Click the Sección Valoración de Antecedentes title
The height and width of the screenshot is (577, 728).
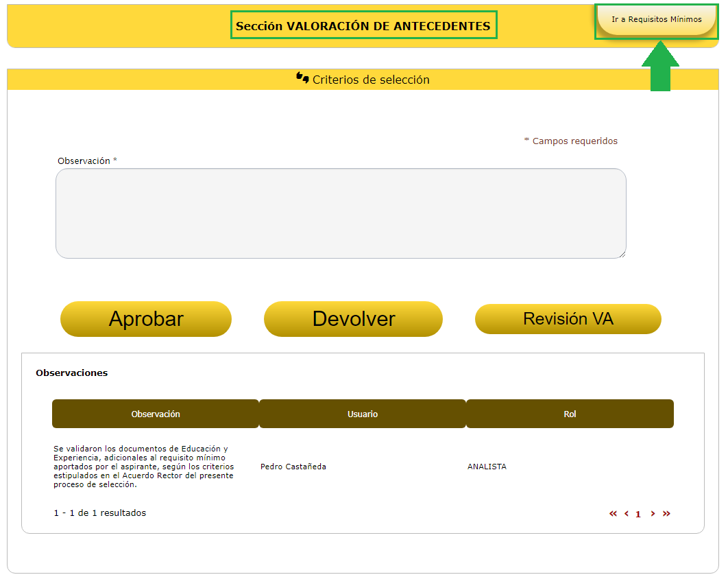[363, 26]
